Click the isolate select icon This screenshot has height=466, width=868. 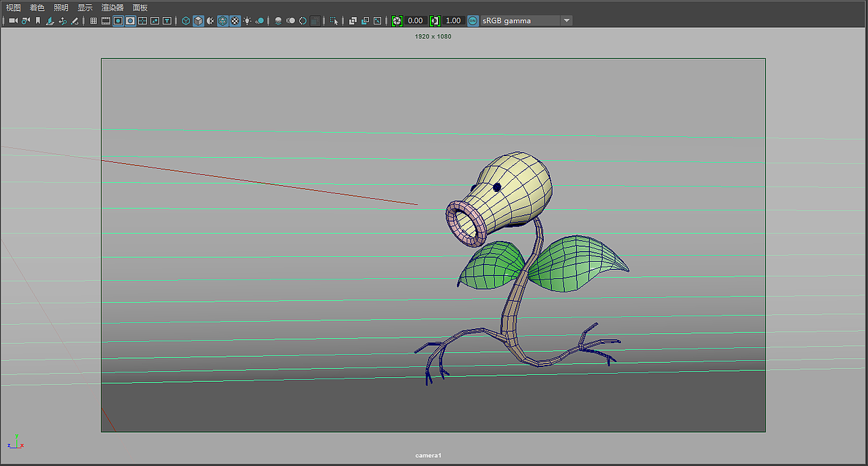pyautogui.click(x=334, y=20)
